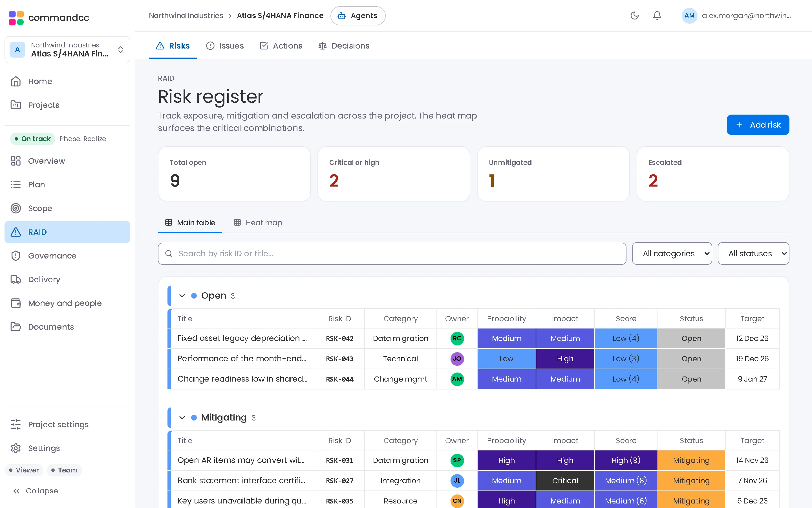Collapse the Open risks group
The height and width of the screenshot is (508, 812).
182,296
